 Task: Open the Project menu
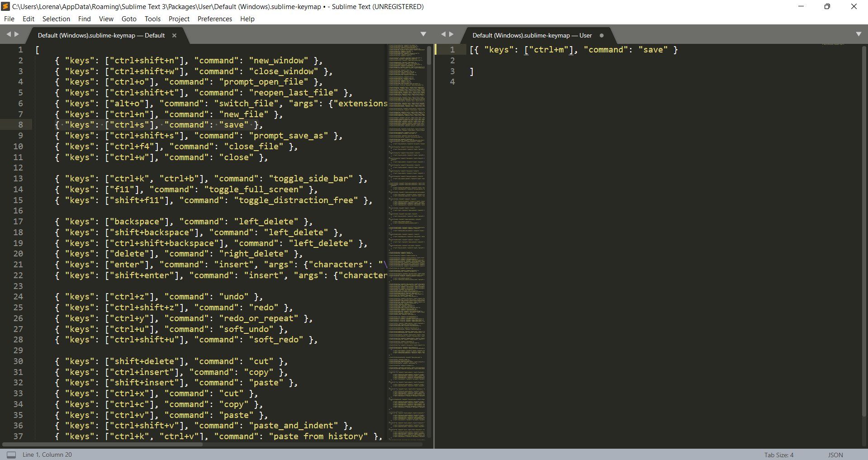point(179,19)
